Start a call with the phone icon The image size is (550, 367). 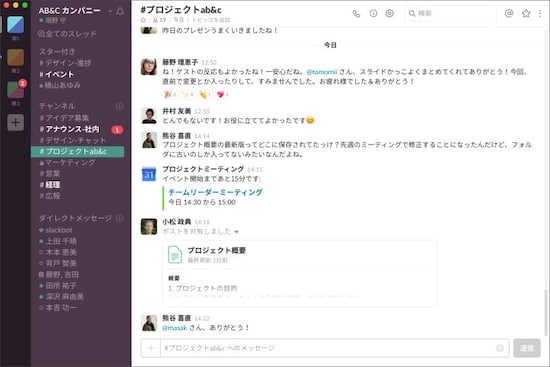(356, 14)
